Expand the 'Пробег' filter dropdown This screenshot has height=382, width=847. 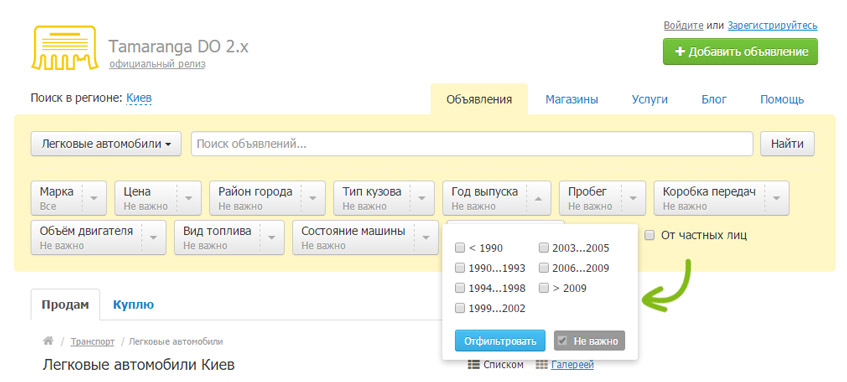pyautogui.click(x=602, y=198)
